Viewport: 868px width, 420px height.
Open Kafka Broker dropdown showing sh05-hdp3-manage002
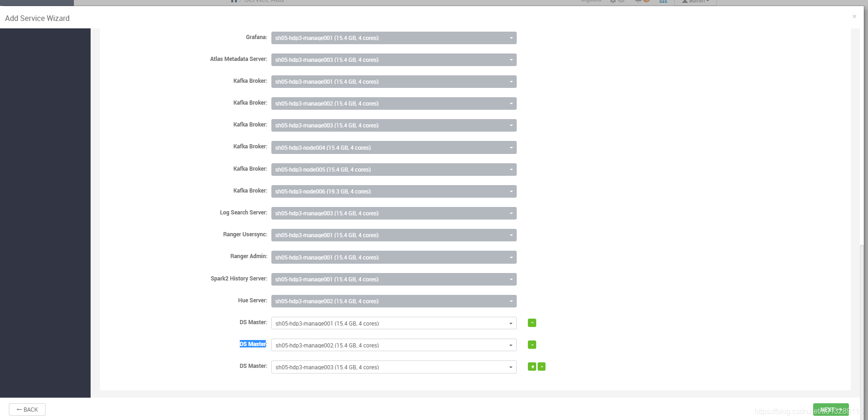point(394,103)
